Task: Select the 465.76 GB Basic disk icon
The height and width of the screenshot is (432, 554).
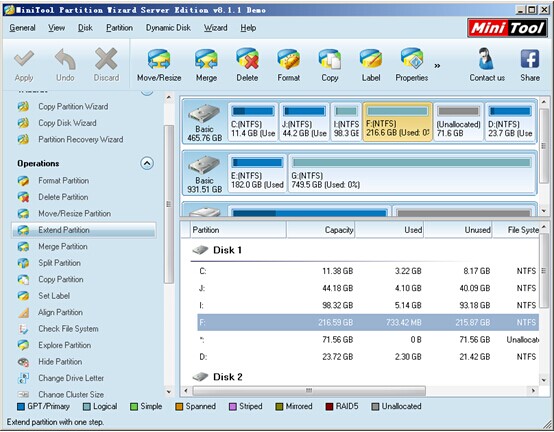Action: (x=204, y=114)
